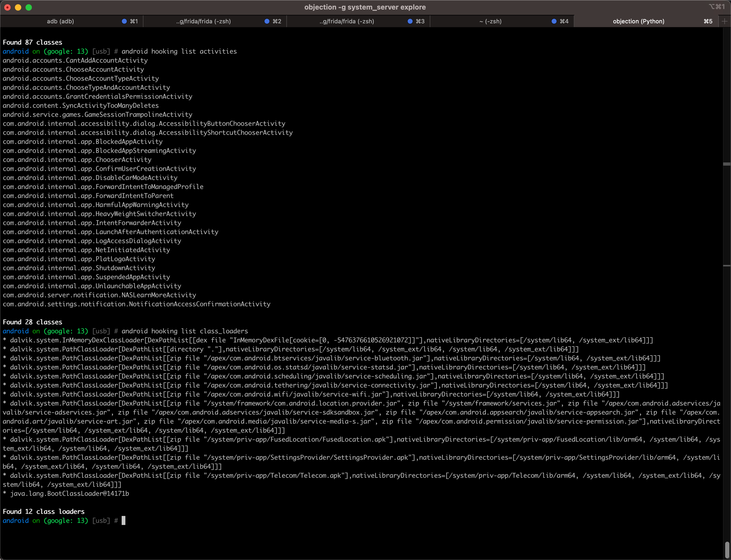Screen dimensions: 731x560
Task: Click the blue activity dot on the ⌘2 tab
Action: click(267, 21)
